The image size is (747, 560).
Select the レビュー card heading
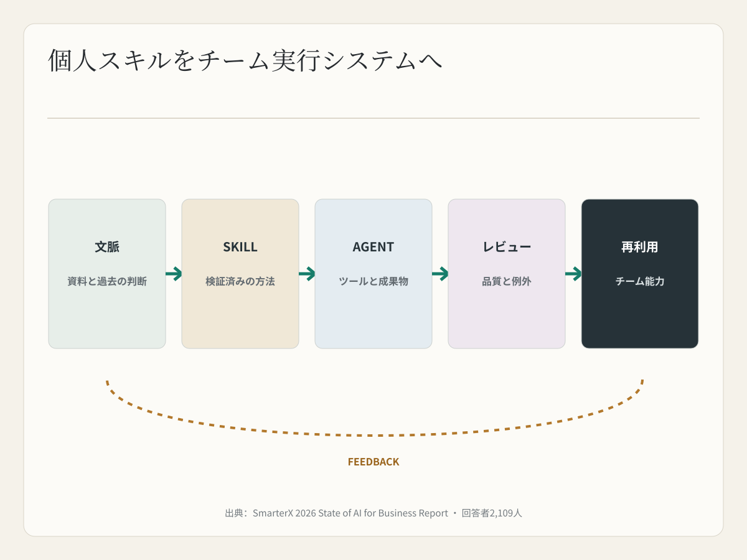pyautogui.click(x=507, y=247)
